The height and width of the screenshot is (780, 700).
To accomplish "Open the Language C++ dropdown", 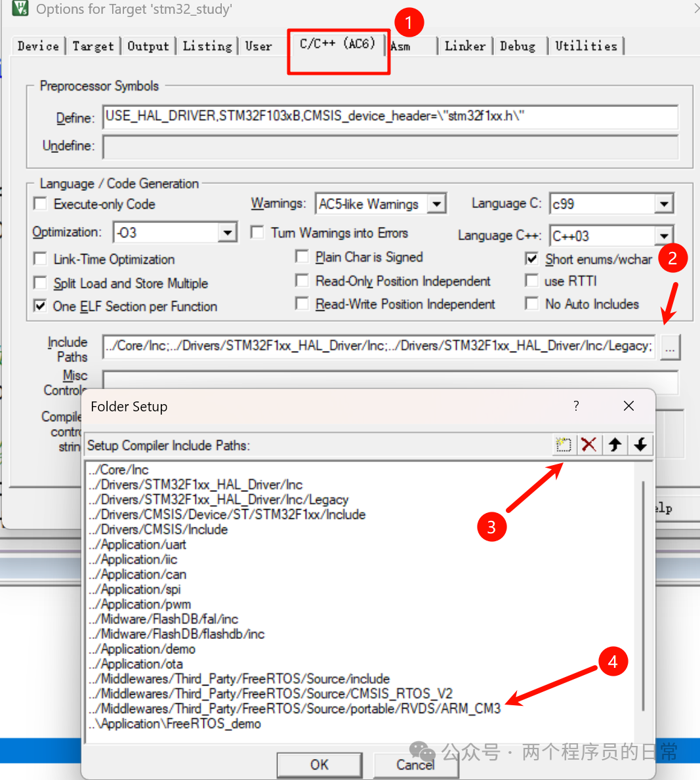I will (664, 236).
